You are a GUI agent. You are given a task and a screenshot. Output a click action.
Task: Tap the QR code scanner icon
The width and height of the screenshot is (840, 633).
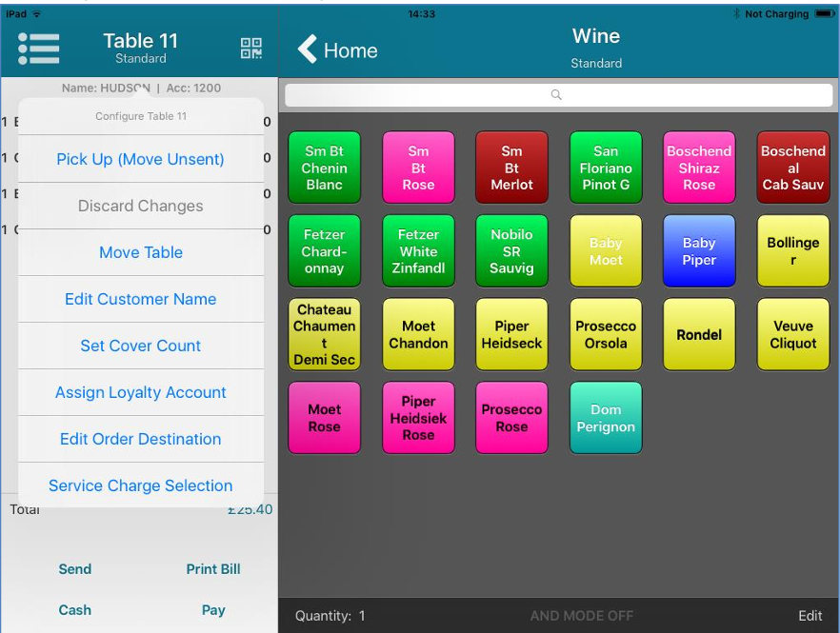(x=250, y=49)
